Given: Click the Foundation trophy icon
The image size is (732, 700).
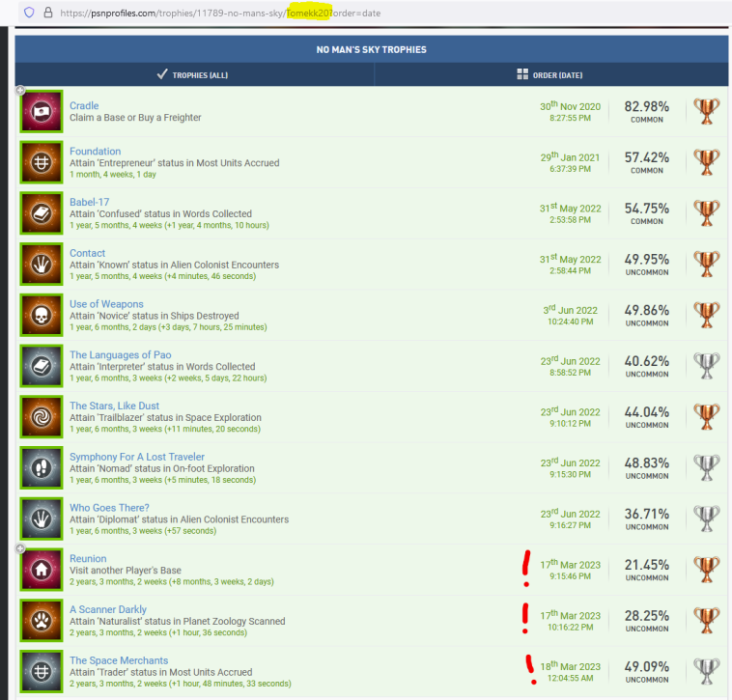Looking at the screenshot, I should 42,162.
